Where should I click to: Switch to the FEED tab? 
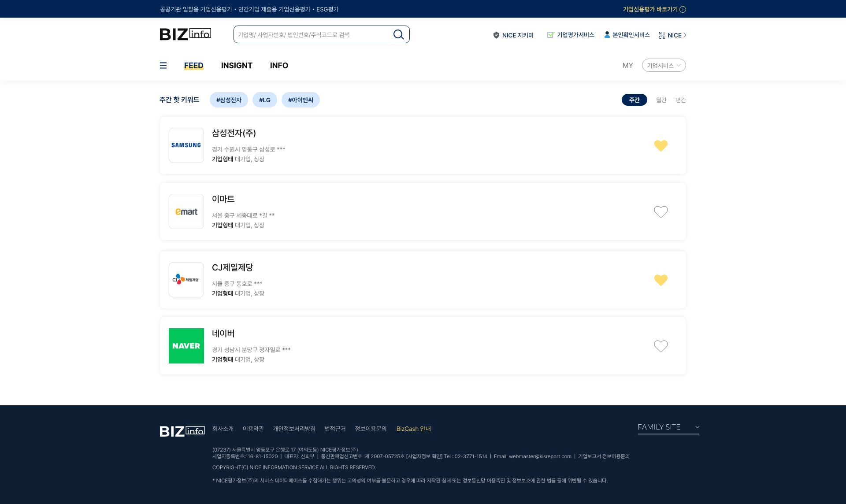pyautogui.click(x=194, y=66)
